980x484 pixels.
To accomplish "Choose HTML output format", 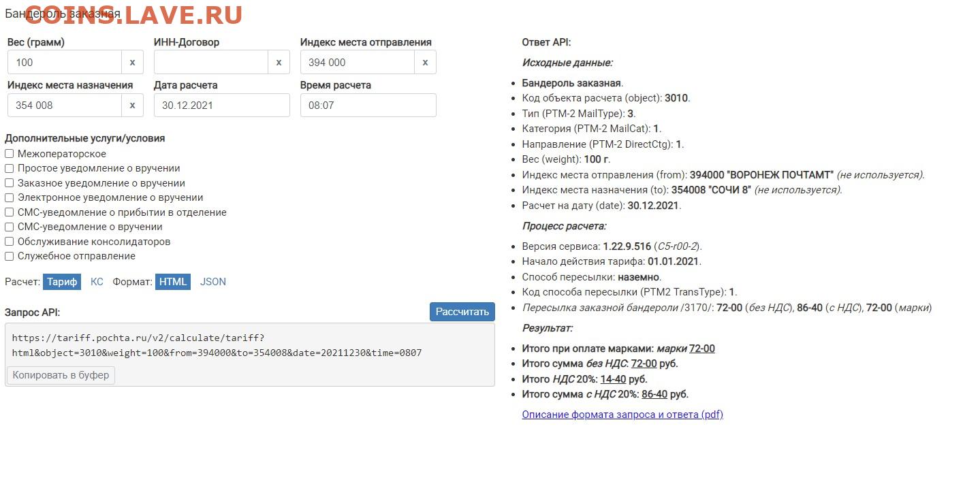I will tap(173, 282).
